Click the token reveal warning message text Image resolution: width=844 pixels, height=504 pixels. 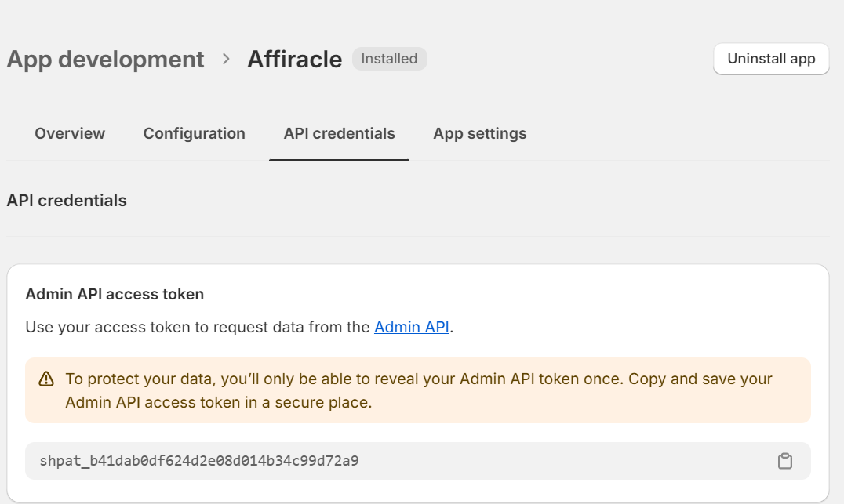point(418,390)
